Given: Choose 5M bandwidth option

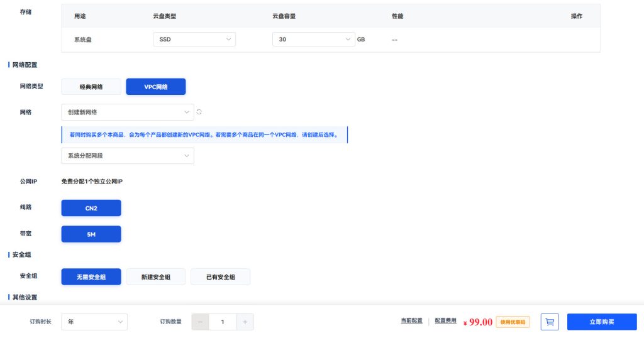Looking at the screenshot, I should coord(91,234).
